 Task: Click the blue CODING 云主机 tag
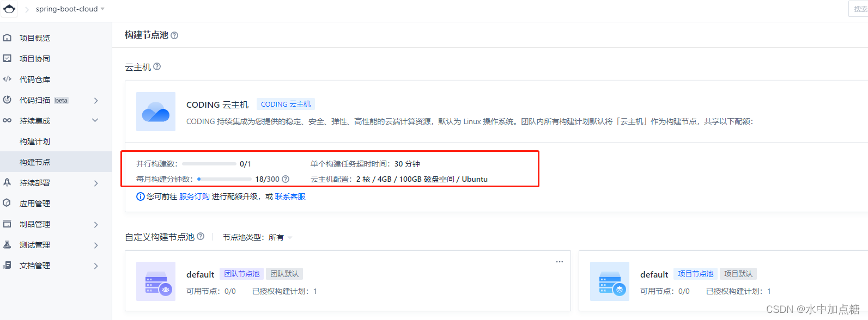286,104
